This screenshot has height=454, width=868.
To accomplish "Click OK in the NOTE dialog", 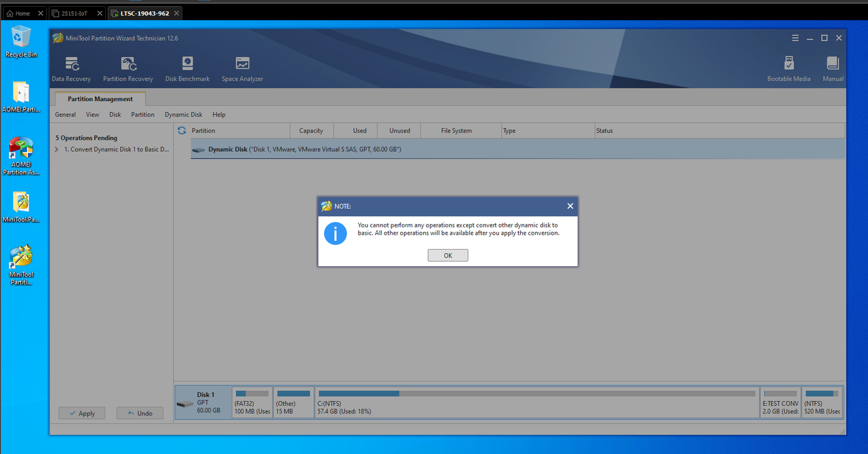I will click(448, 255).
